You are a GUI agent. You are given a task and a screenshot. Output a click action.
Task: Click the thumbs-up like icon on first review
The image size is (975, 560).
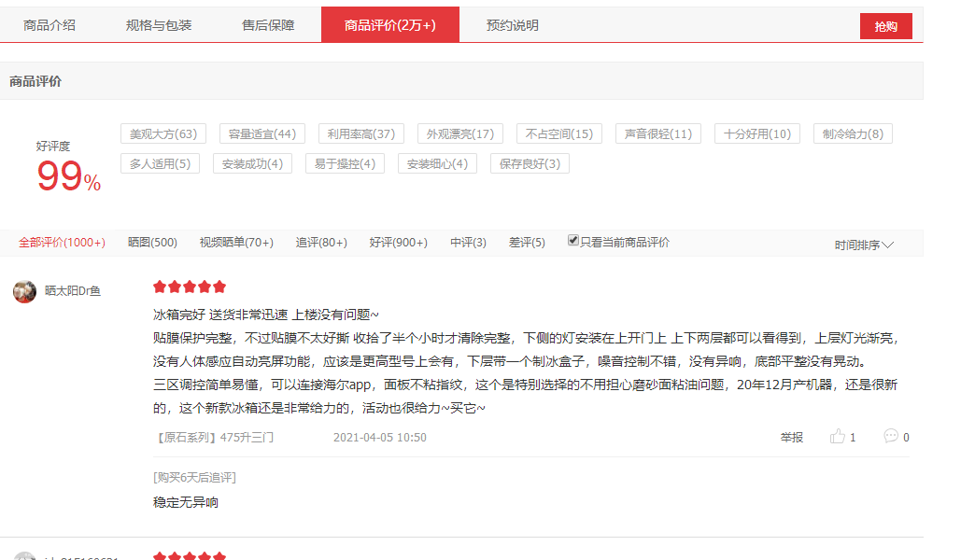(x=837, y=436)
